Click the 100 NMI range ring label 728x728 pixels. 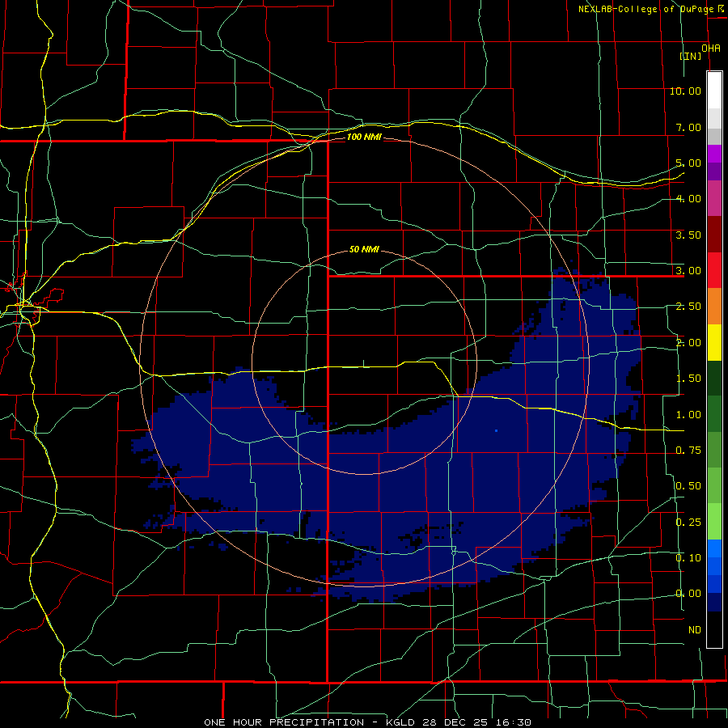click(364, 137)
